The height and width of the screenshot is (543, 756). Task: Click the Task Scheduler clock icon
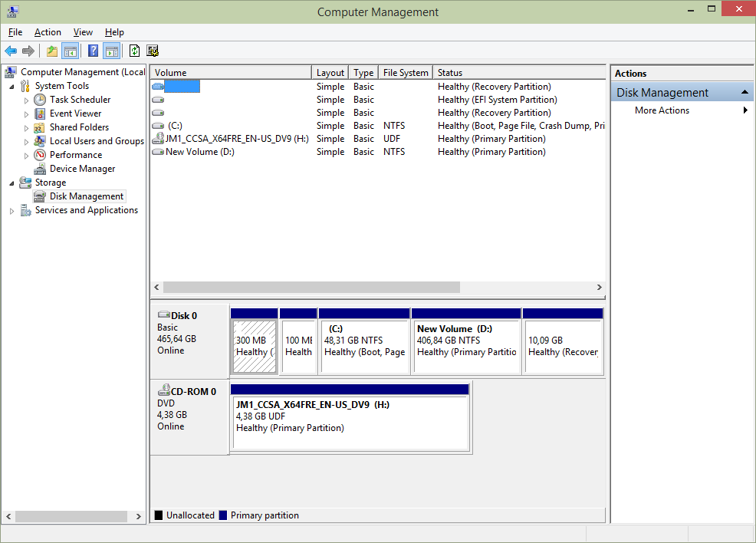40,100
